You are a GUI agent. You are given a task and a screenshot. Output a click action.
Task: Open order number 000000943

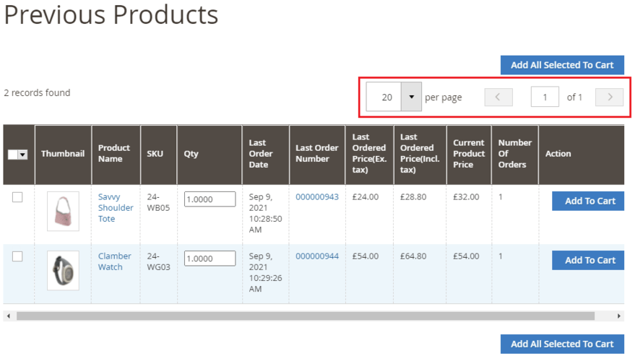[x=316, y=197]
